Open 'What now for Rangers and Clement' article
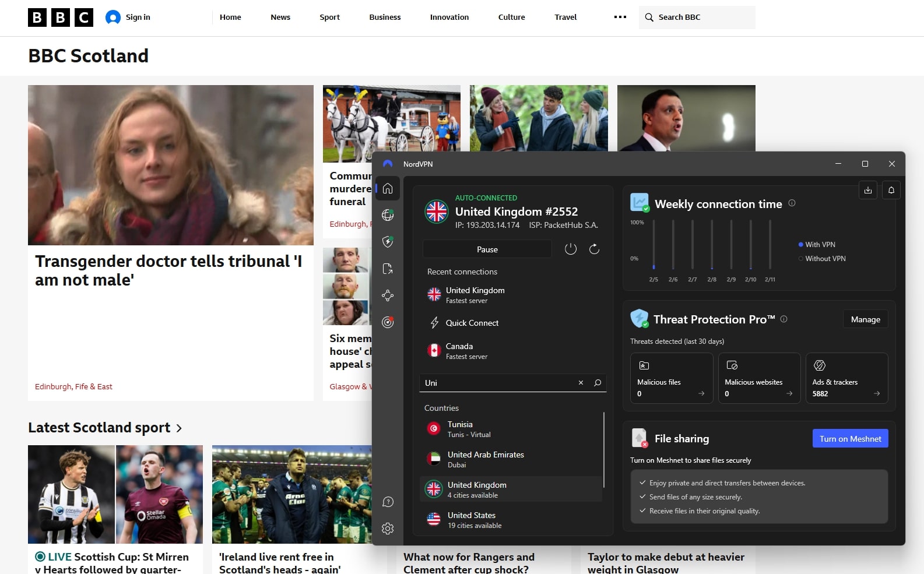 click(469, 563)
